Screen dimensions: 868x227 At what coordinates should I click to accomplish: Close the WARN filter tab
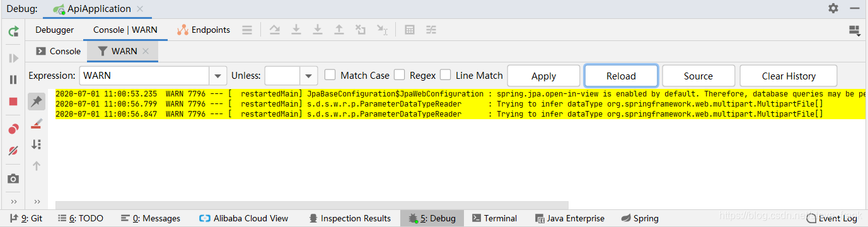[x=146, y=51]
